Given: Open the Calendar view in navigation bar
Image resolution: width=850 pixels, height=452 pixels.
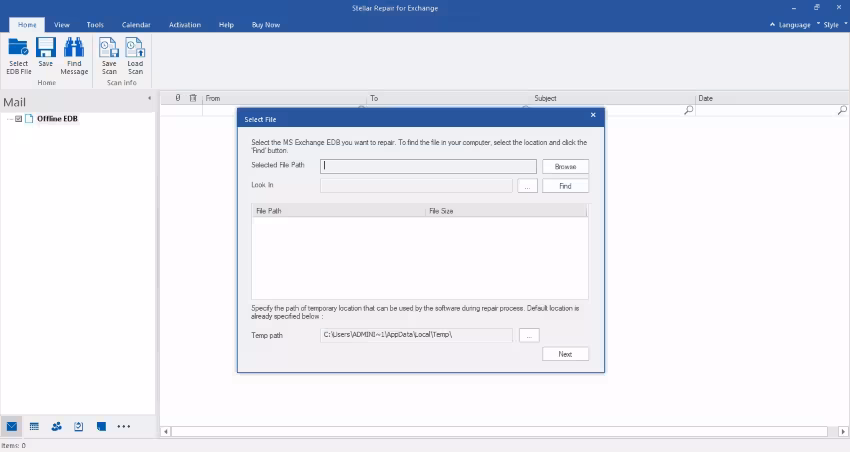Looking at the screenshot, I should [x=34, y=427].
